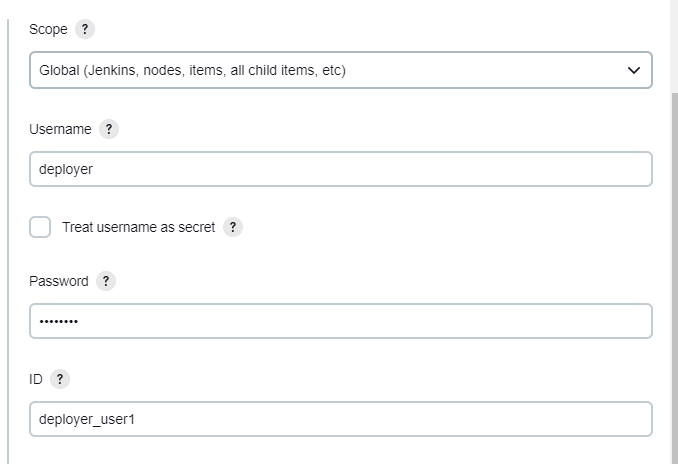Show help for the Username field
This screenshot has height=464, width=678.
109,129
